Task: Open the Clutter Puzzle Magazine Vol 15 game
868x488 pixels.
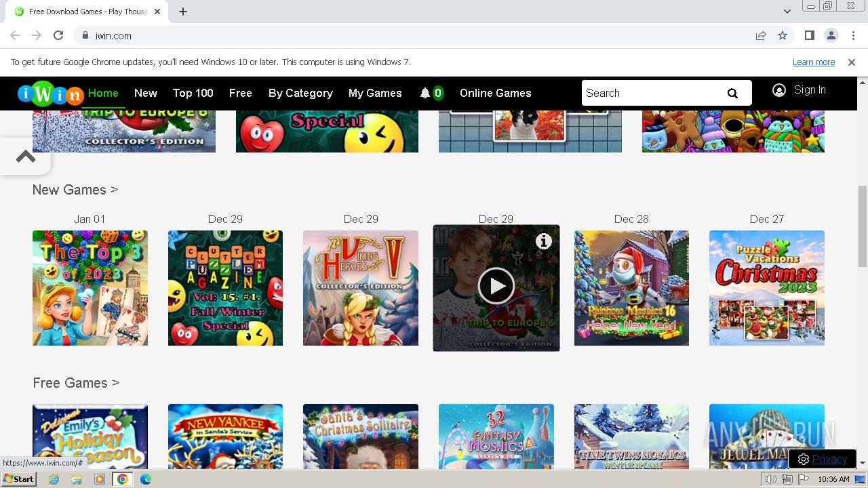Action: coord(225,288)
